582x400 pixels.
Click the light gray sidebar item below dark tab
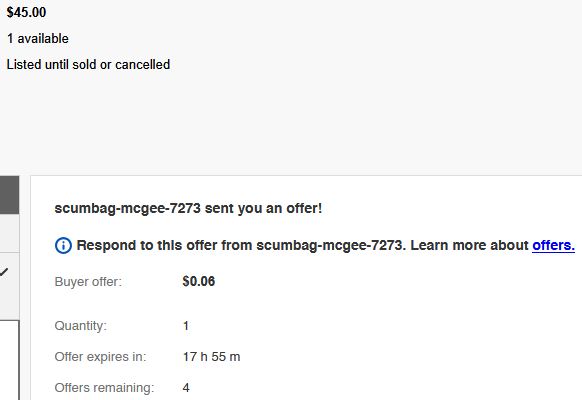click(x=9, y=234)
